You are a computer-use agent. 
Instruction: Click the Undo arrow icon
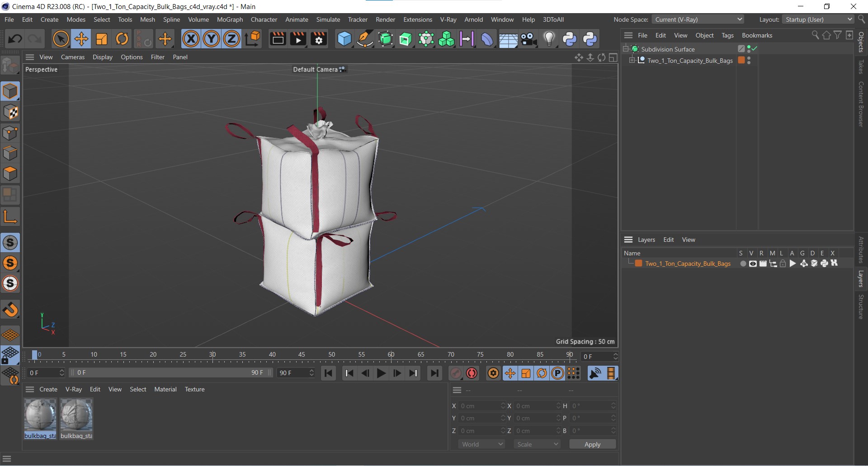coord(14,39)
